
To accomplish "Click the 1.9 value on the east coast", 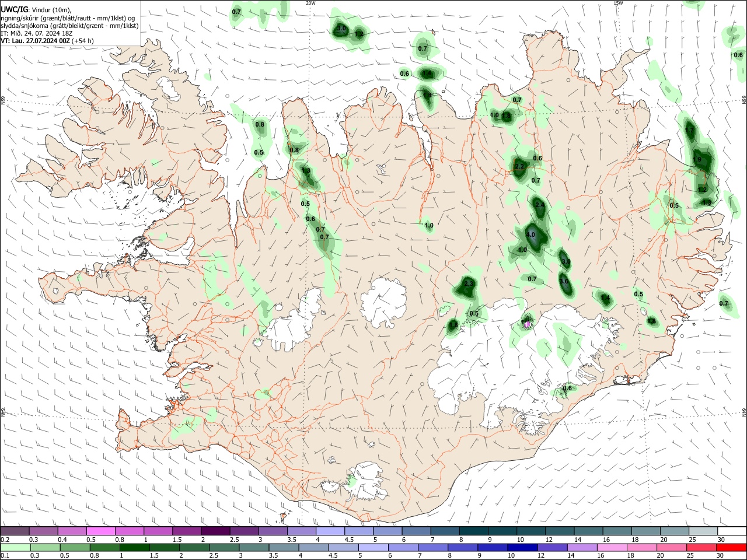I will click(x=697, y=160).
